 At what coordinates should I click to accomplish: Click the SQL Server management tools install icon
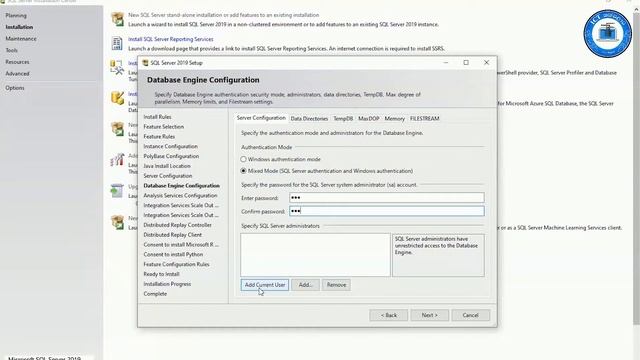117,67
